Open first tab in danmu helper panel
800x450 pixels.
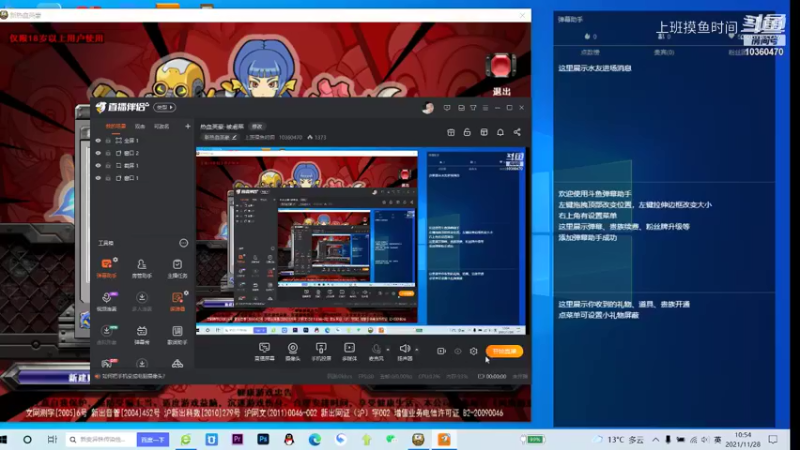click(x=590, y=52)
